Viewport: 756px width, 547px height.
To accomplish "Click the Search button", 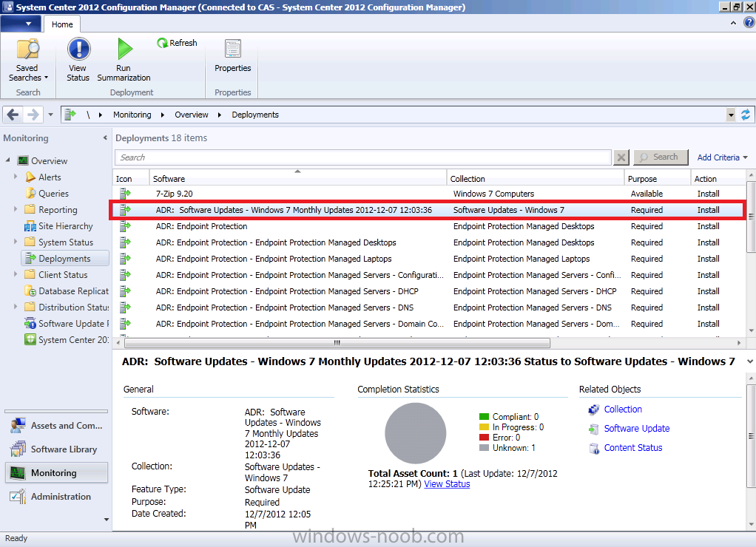I will pos(661,157).
